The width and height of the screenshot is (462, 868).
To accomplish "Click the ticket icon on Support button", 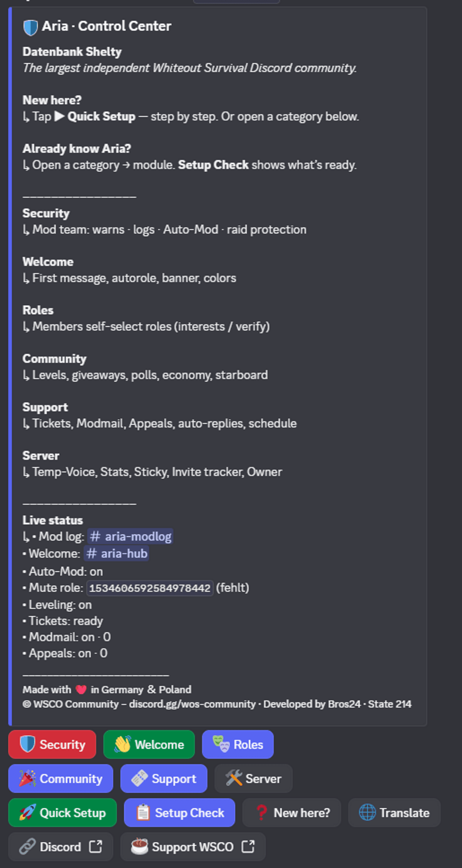I will [139, 779].
